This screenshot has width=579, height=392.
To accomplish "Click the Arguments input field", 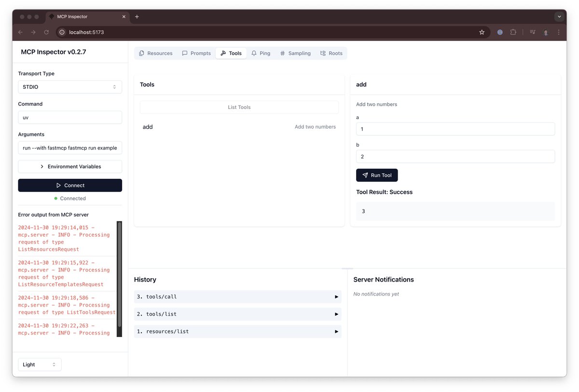I will point(70,148).
